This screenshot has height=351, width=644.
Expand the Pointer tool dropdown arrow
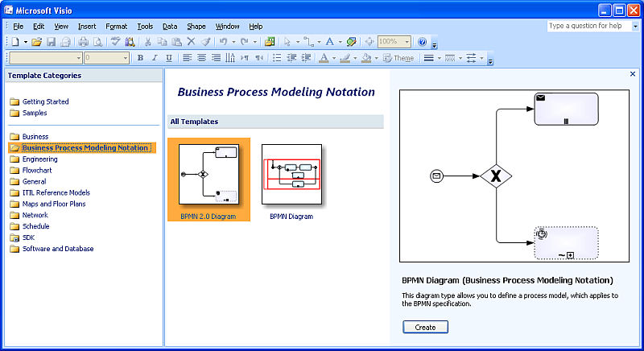[298, 42]
